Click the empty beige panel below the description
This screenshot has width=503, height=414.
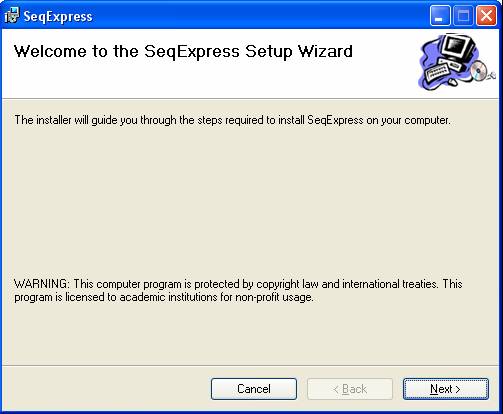(250, 200)
